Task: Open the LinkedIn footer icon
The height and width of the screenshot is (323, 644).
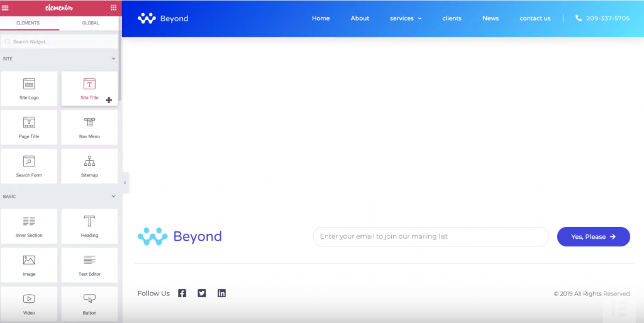Action: tap(221, 293)
